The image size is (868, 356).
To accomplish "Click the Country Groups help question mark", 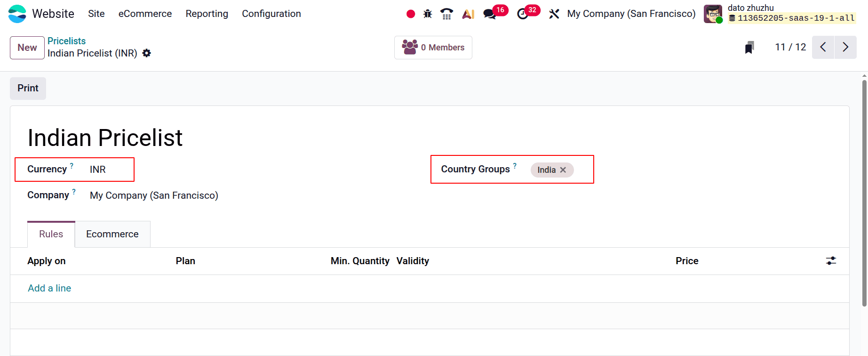I will [x=515, y=166].
